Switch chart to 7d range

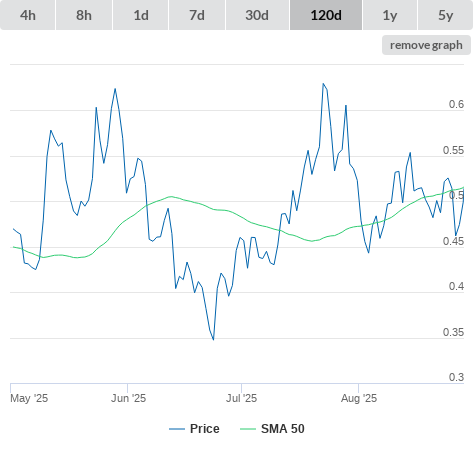click(x=197, y=15)
